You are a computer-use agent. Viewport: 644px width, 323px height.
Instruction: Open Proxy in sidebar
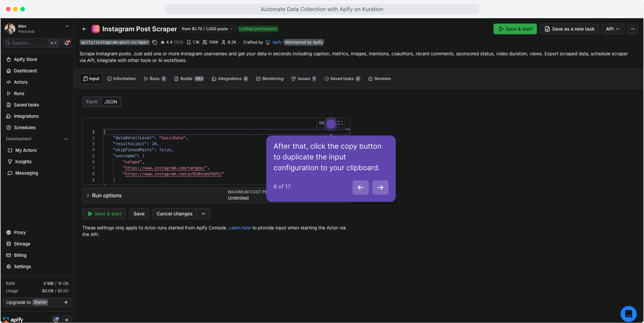37,233
